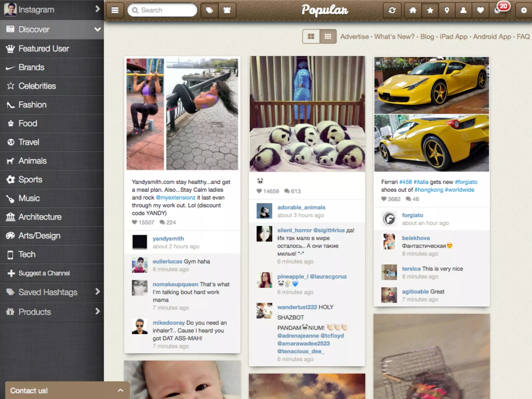Expand the Products submenu
Image resolution: width=532 pixels, height=399 pixels.
pyautogui.click(x=97, y=311)
